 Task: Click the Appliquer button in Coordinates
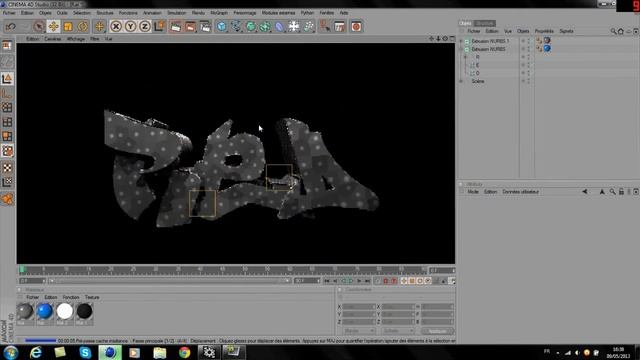pos(438,331)
